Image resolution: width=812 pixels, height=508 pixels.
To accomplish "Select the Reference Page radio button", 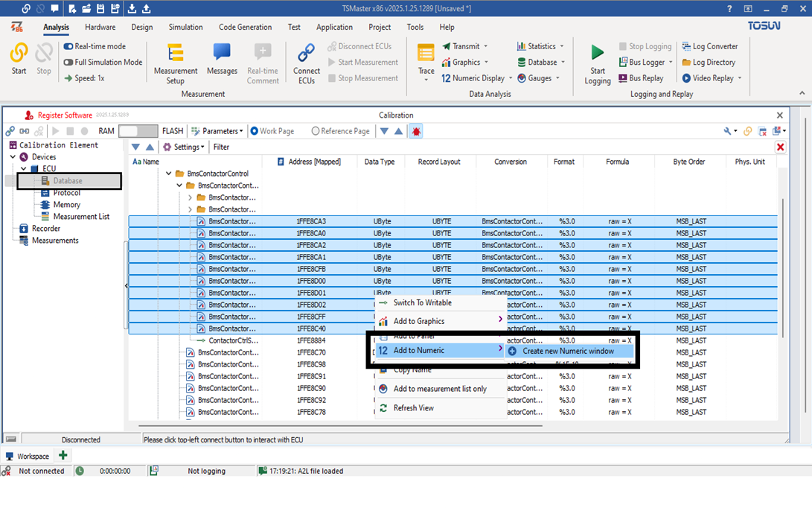I will tap(341, 131).
